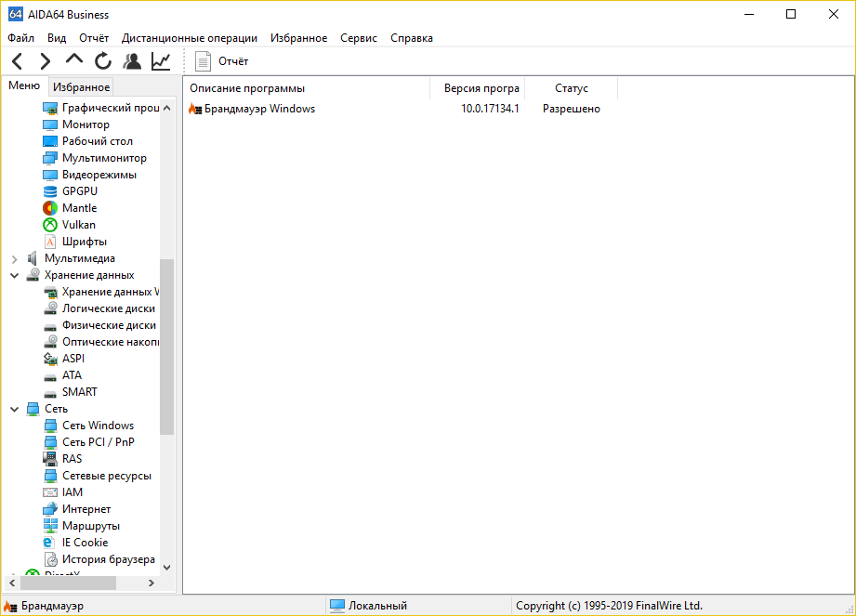
Task: Click the Брандмауэр status bar entry
Action: click(44, 606)
